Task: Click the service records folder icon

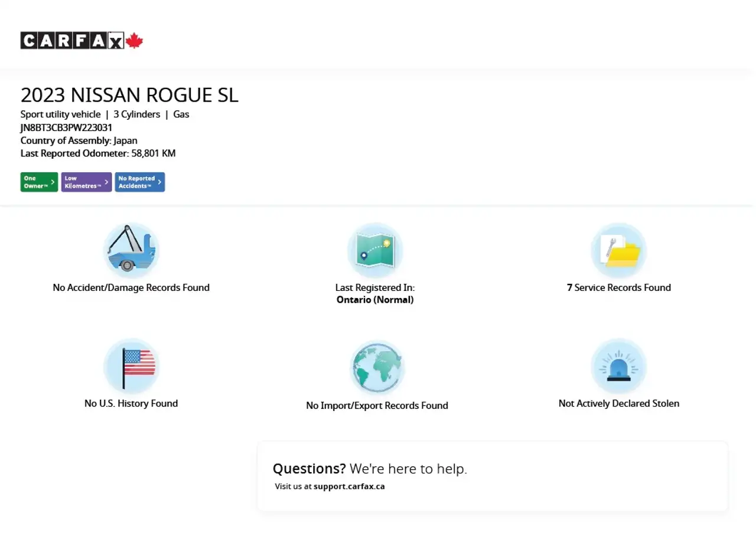Action: point(619,250)
